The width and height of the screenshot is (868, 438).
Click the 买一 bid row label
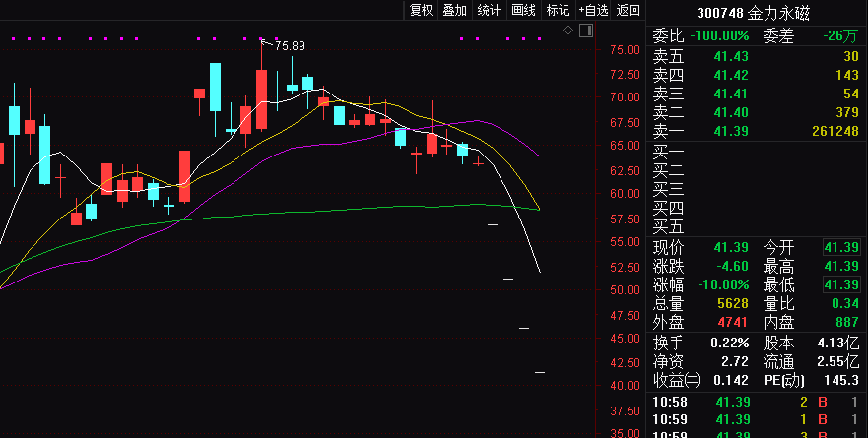[668, 153]
